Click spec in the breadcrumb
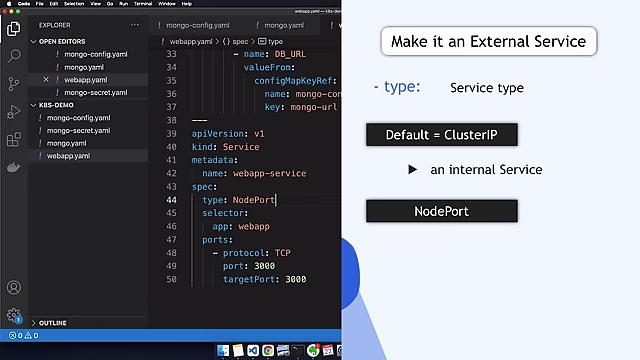The image size is (640, 360). pyautogui.click(x=240, y=42)
